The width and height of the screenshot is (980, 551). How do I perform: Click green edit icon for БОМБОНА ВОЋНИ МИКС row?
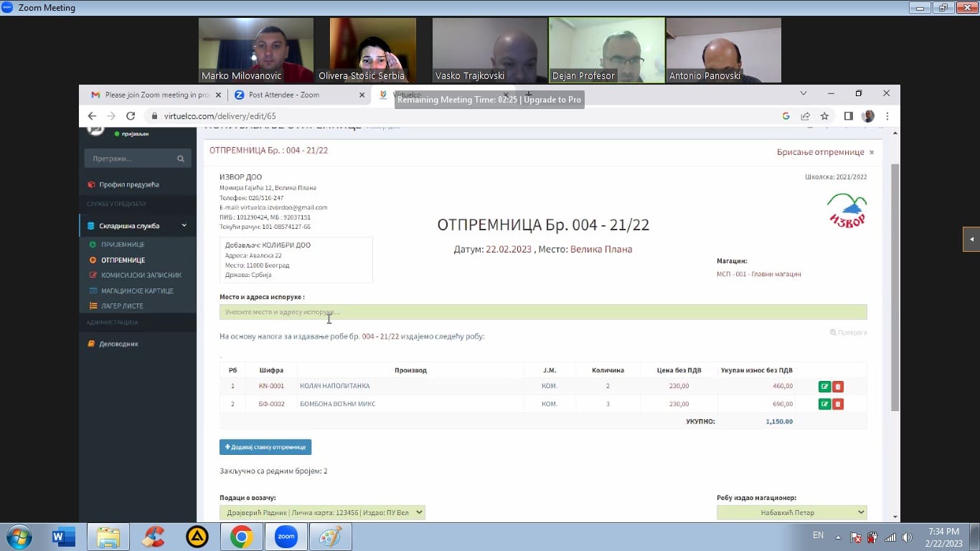point(824,404)
